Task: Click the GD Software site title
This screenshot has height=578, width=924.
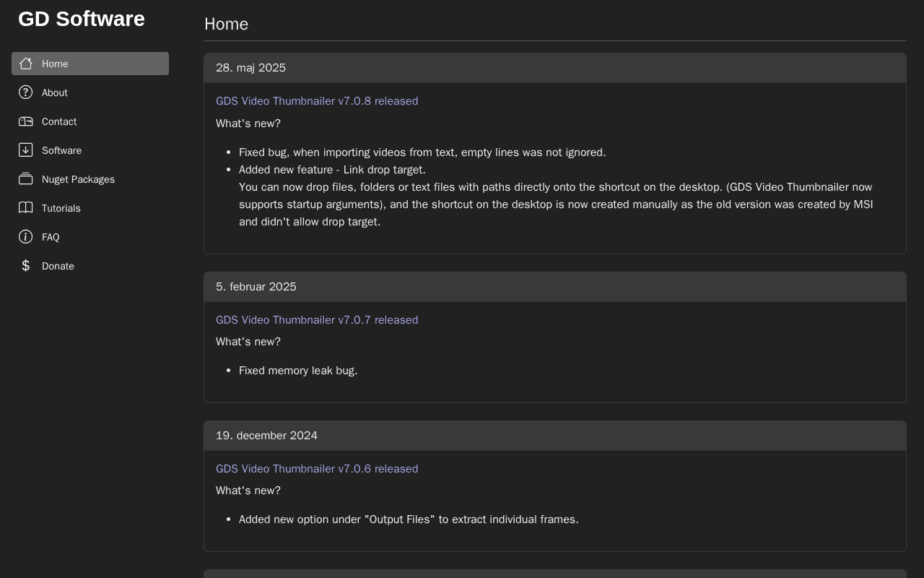Action: pyautogui.click(x=82, y=19)
